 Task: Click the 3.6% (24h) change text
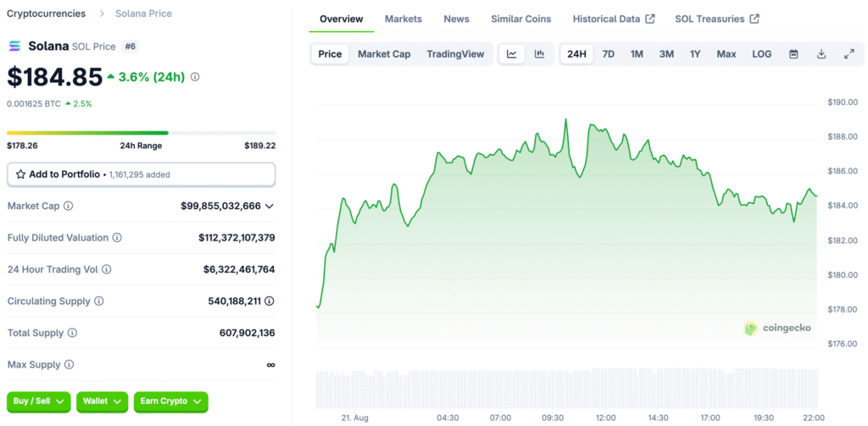(152, 77)
